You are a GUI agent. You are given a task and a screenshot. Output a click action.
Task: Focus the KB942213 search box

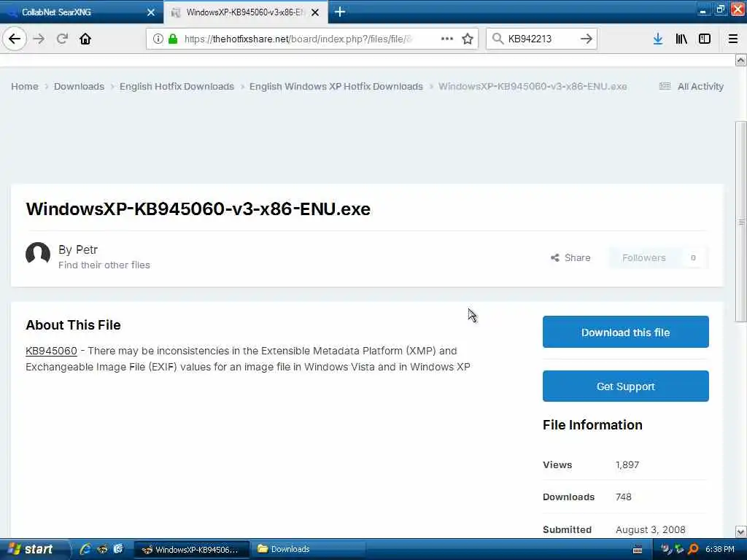tap(541, 39)
